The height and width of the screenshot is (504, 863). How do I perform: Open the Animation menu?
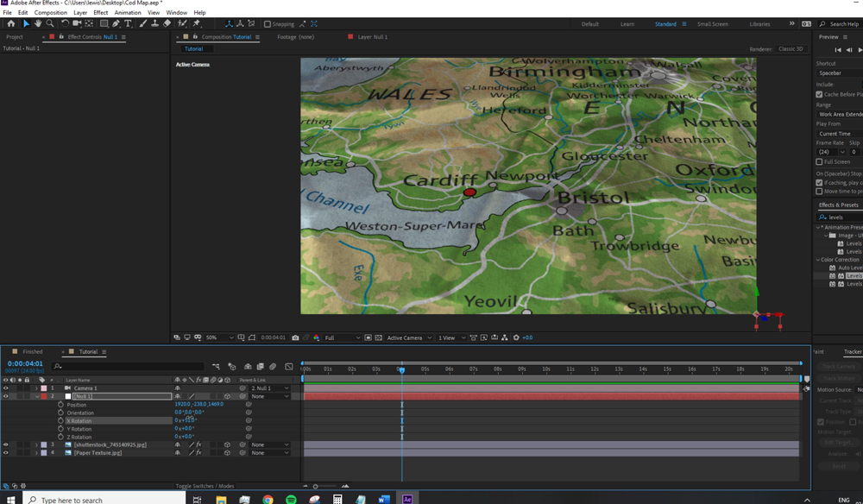click(x=128, y=12)
